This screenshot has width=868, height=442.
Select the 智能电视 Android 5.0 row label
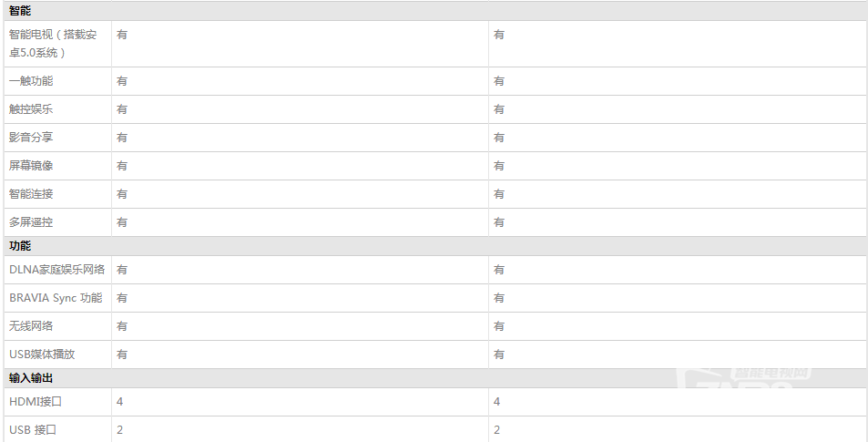click(53, 44)
